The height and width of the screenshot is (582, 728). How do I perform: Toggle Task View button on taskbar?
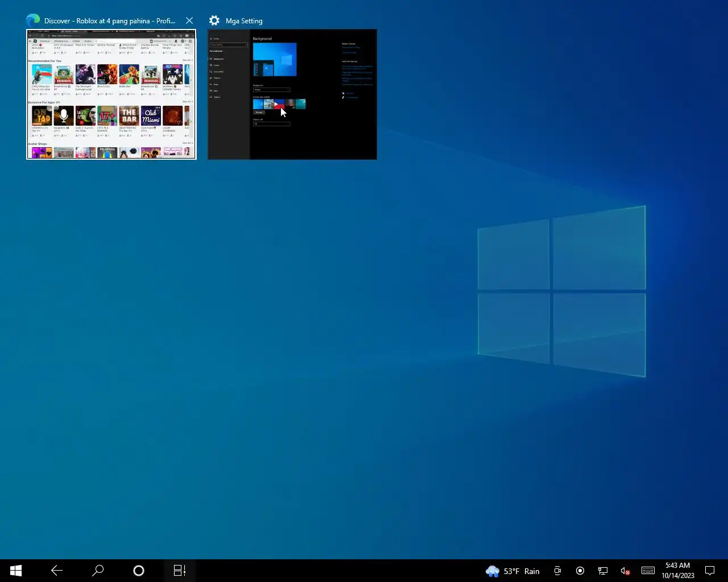coord(180,571)
